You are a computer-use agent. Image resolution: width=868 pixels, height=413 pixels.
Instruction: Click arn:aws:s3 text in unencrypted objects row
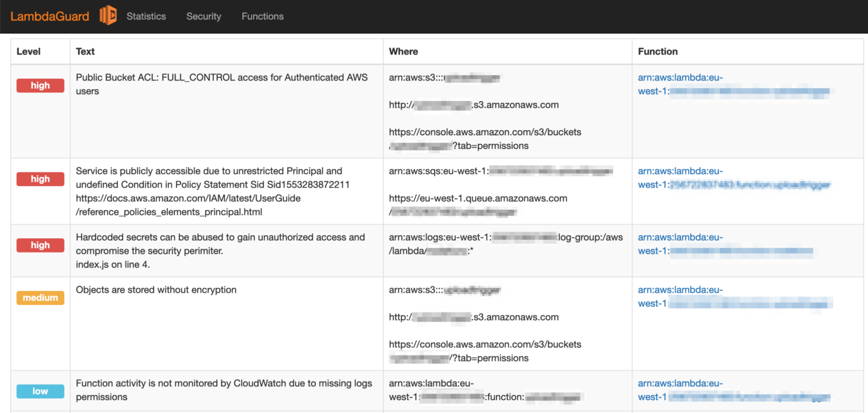[445, 290]
